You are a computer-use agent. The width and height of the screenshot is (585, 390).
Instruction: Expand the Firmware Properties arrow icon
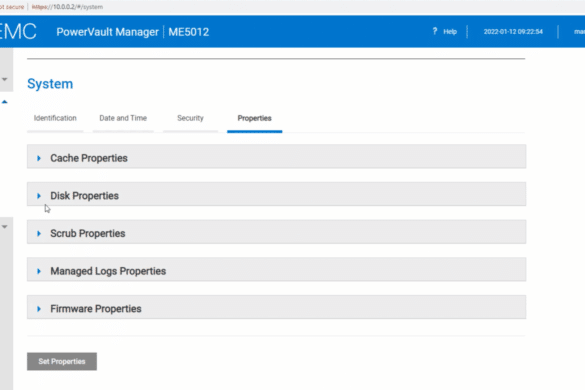tap(39, 309)
